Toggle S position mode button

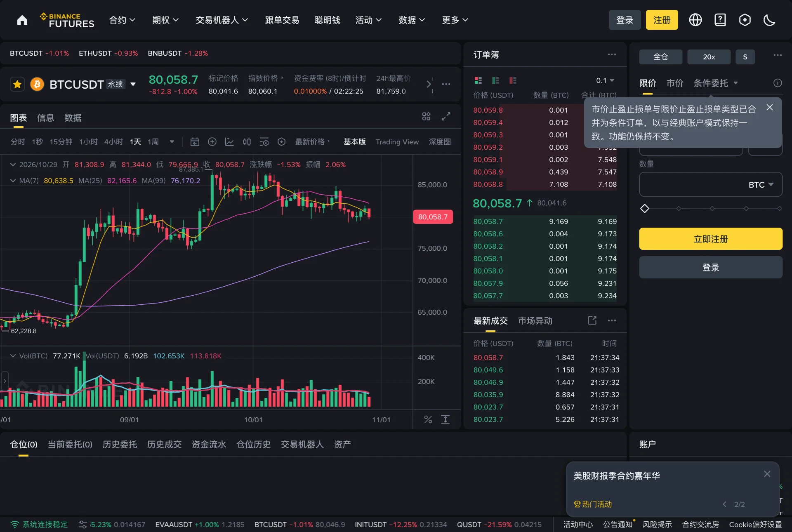(745, 57)
